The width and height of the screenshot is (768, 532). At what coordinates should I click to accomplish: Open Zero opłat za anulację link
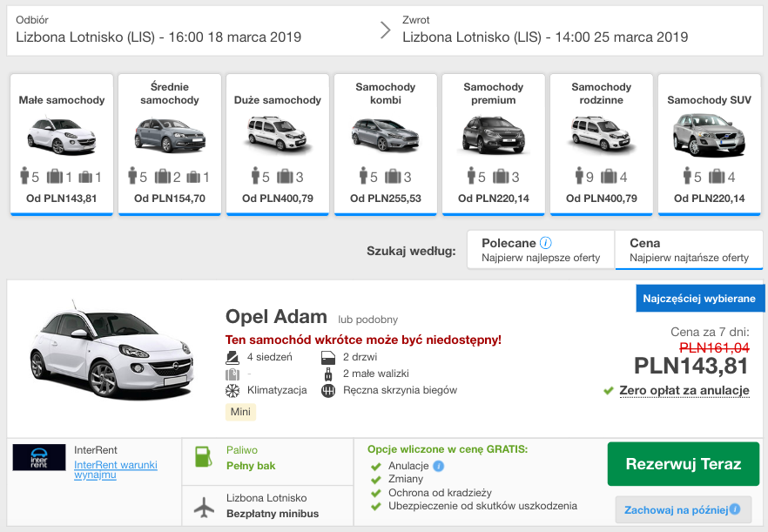coord(684,390)
